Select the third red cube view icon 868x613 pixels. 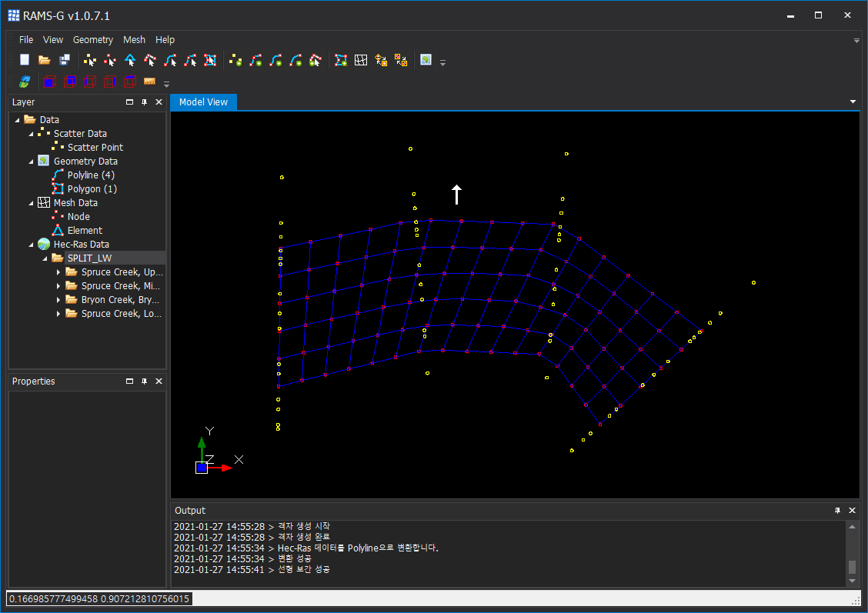pos(90,82)
